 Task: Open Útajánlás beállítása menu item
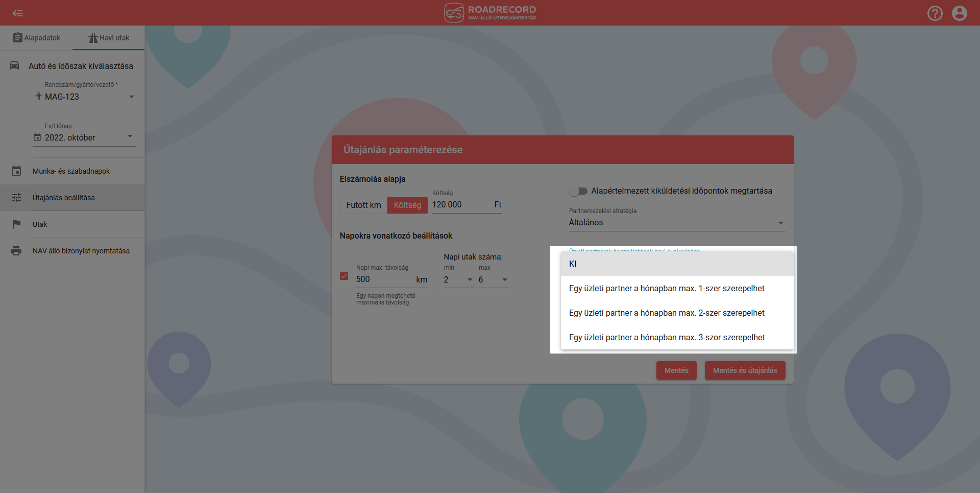[72, 198]
